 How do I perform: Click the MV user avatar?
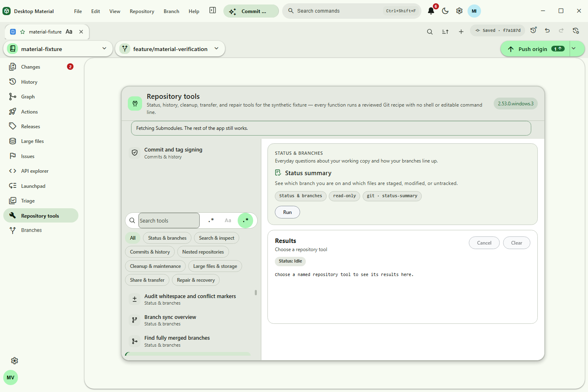11,377
